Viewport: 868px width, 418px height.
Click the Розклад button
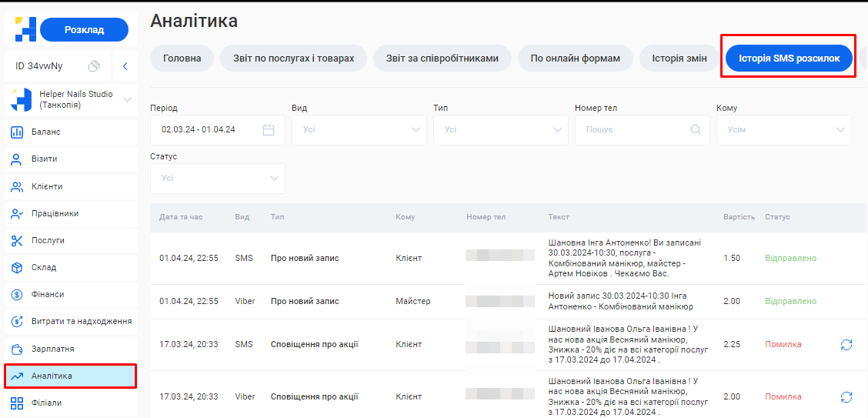[84, 30]
